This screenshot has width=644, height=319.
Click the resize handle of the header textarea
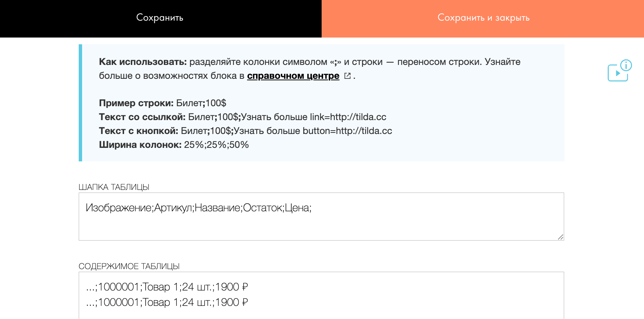560,237
